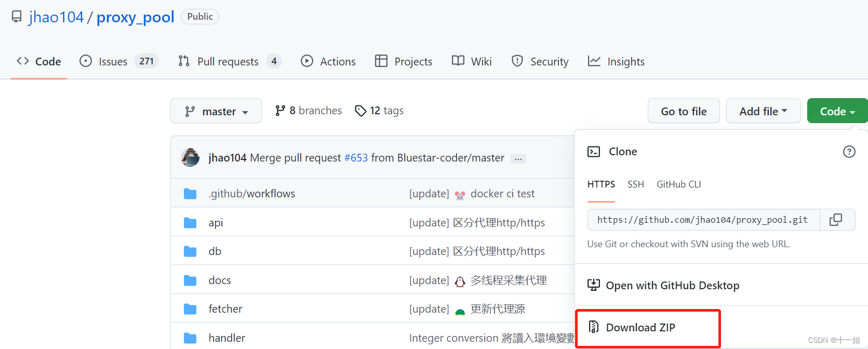Open the 多线程采集代理 commit message
The width and height of the screenshot is (868, 349).
[478, 280]
